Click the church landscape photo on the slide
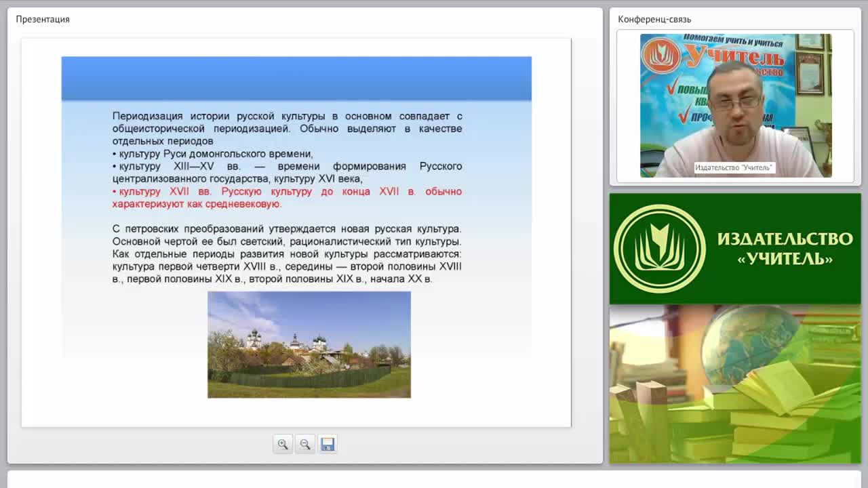 [309, 344]
